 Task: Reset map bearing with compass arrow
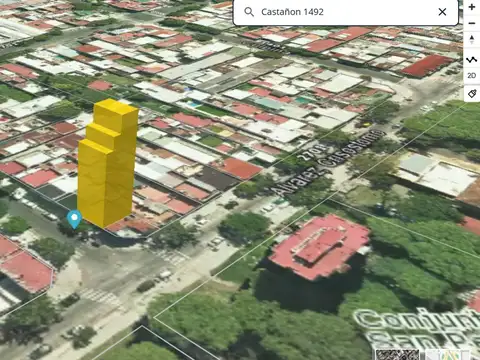472,40
